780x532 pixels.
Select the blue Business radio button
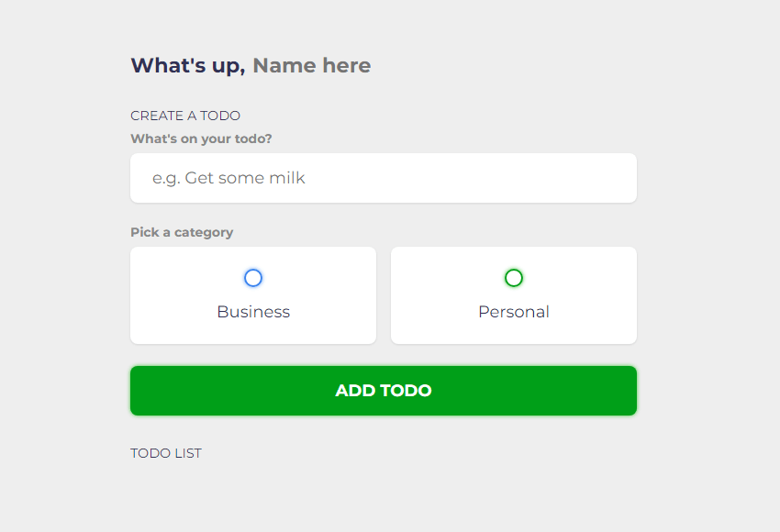point(253,278)
